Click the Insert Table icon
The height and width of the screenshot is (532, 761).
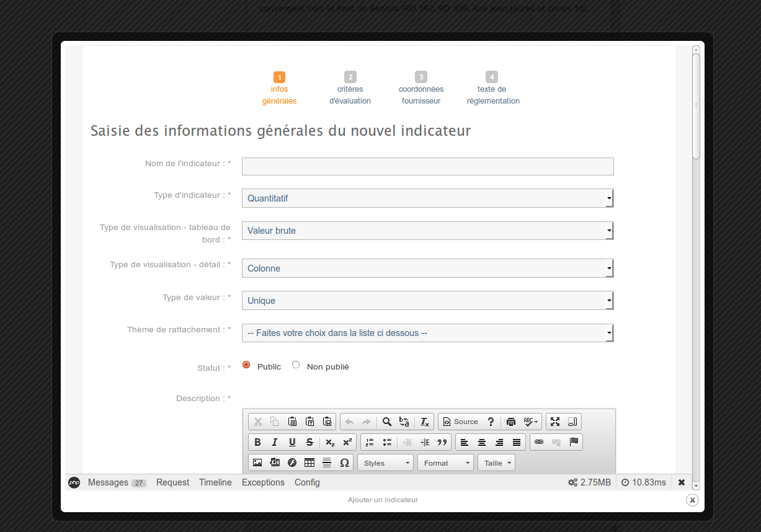click(x=310, y=463)
